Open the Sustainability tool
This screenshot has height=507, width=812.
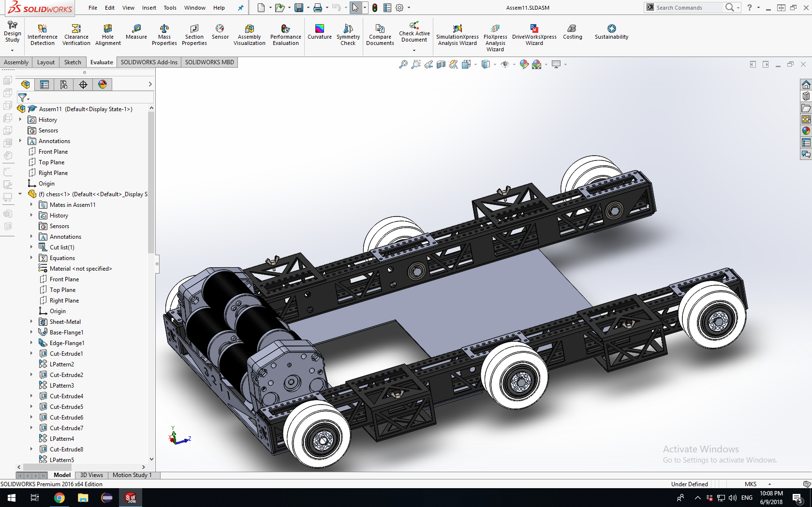612,32
